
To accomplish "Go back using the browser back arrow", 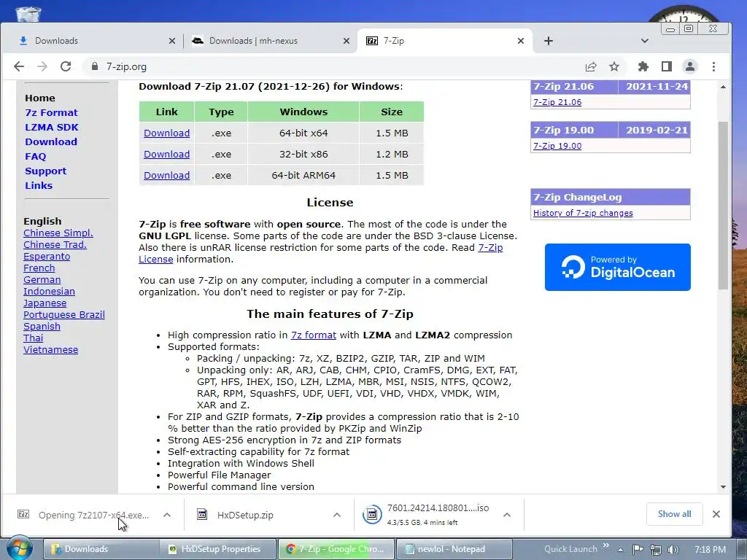I will 18,66.
